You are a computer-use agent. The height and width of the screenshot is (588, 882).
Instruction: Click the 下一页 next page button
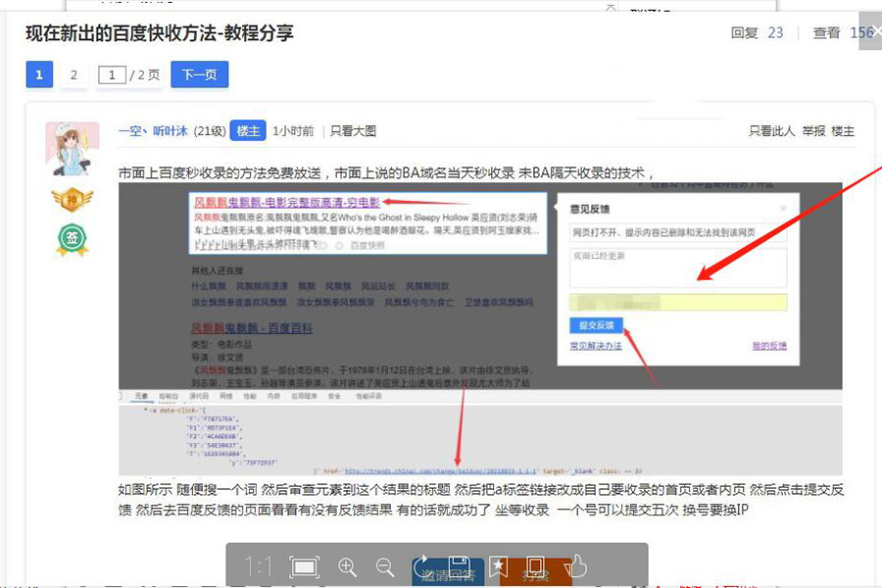coord(200,74)
